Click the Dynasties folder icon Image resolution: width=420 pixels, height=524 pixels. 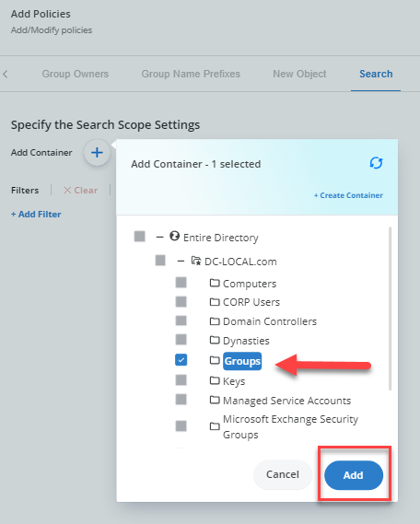(x=215, y=340)
